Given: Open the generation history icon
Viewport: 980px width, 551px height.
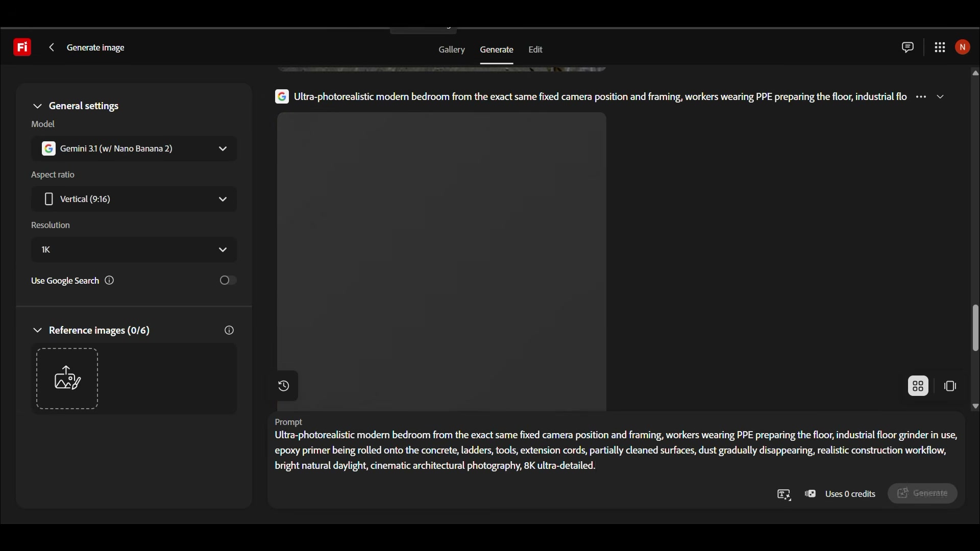Looking at the screenshot, I should 284,386.
